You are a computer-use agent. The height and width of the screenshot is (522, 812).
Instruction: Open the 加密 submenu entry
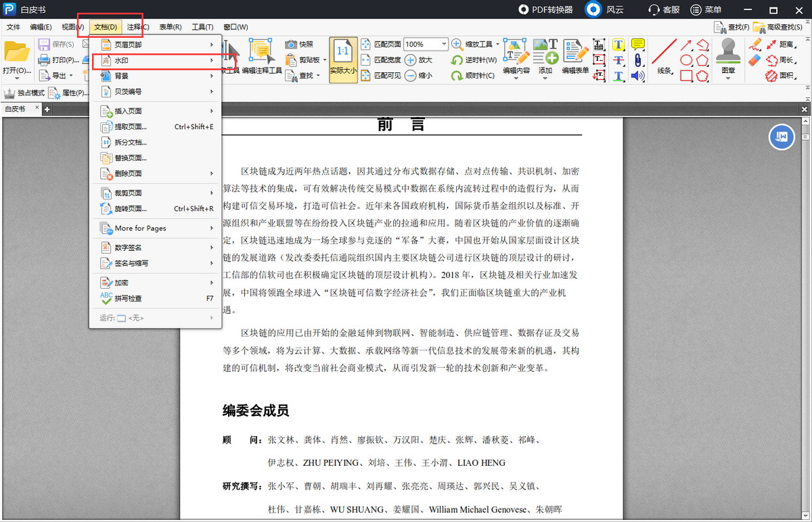(x=156, y=283)
